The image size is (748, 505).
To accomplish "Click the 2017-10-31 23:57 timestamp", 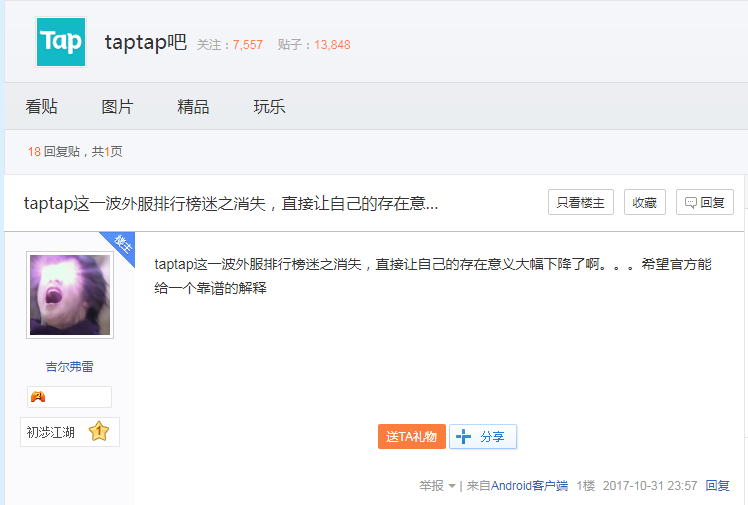I will click(x=650, y=485).
